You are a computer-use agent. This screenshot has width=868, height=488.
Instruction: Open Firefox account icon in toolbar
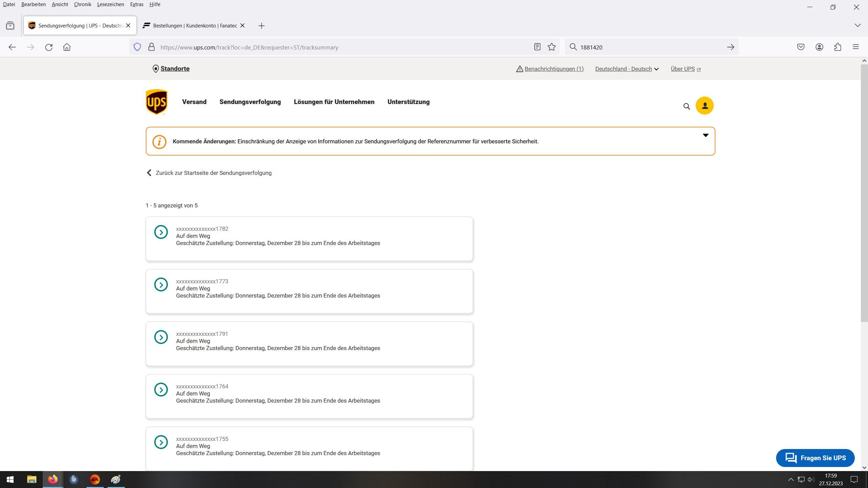click(819, 47)
